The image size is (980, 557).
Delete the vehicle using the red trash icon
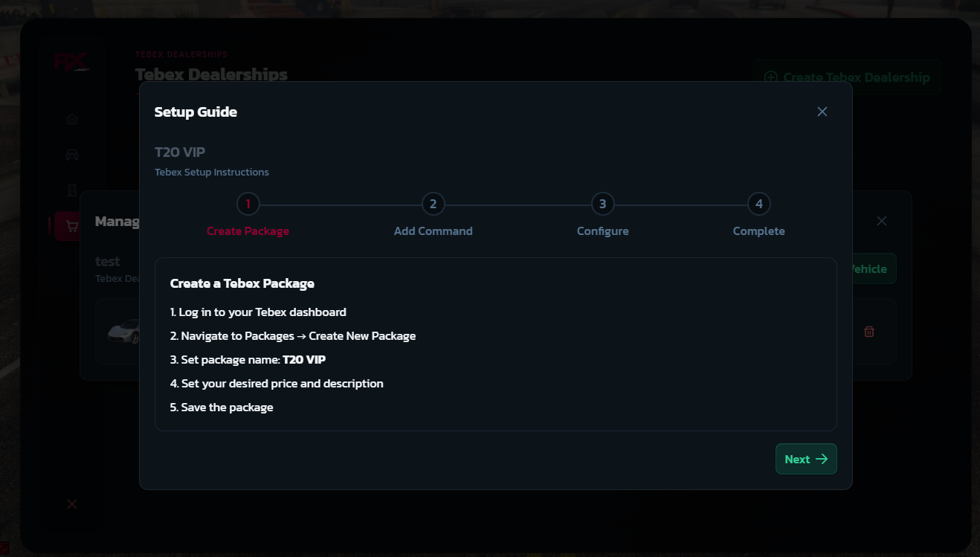tap(868, 332)
